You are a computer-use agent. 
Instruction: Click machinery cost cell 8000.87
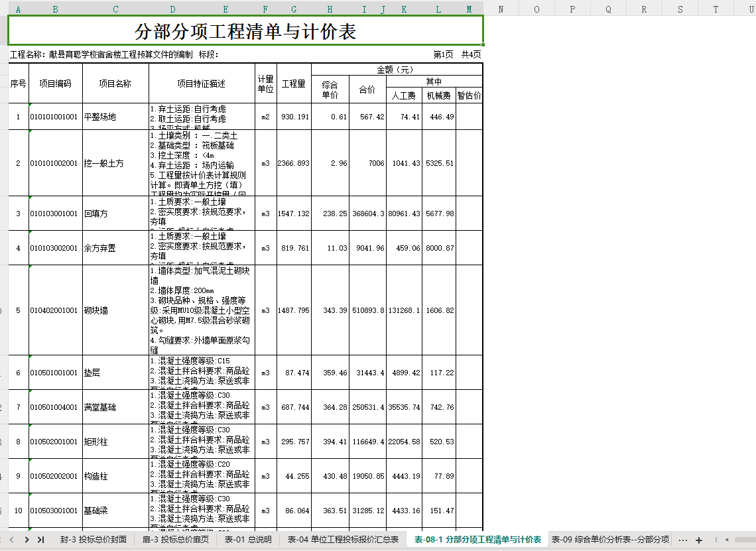439,248
